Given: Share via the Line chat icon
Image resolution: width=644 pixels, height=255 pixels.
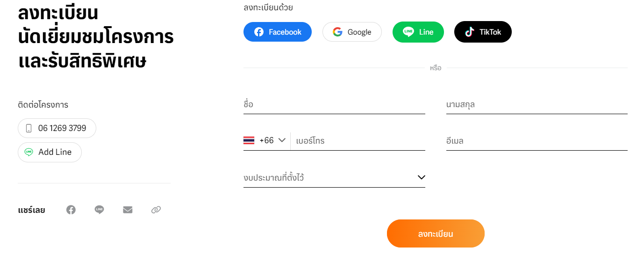Looking at the screenshot, I should tap(99, 210).
